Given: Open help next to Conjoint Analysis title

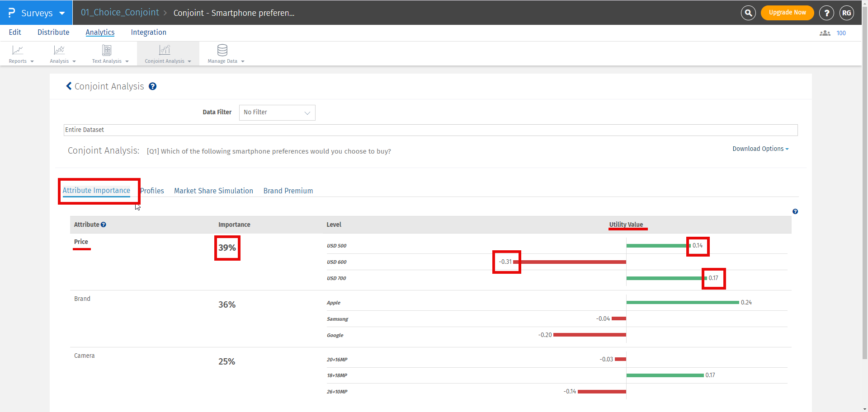Looking at the screenshot, I should (153, 86).
